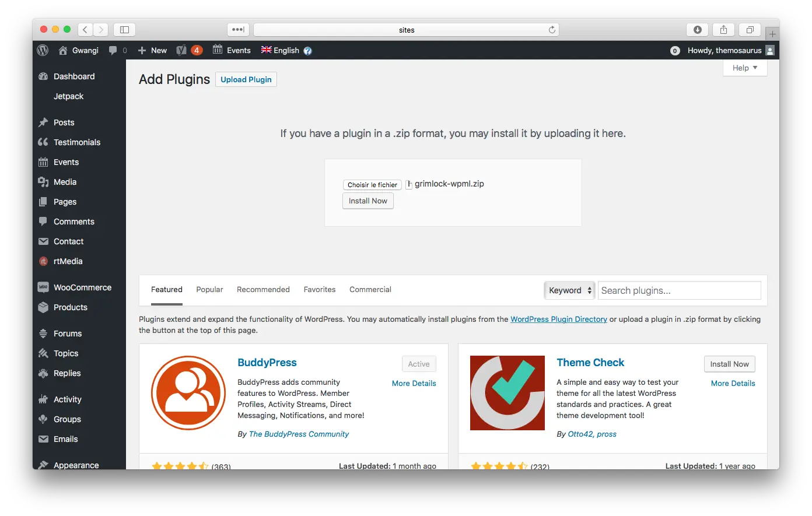
Task: Click the BuddyPress plugin thumbnail
Action: tap(188, 393)
